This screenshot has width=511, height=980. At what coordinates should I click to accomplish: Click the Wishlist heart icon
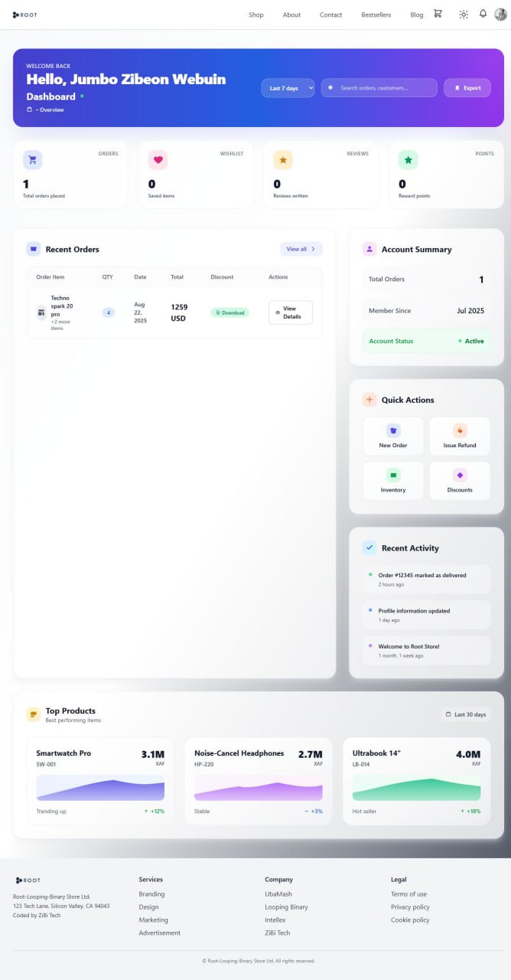158,160
